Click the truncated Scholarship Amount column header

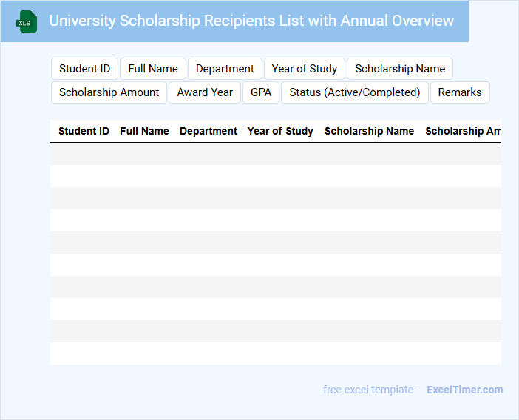coord(463,131)
